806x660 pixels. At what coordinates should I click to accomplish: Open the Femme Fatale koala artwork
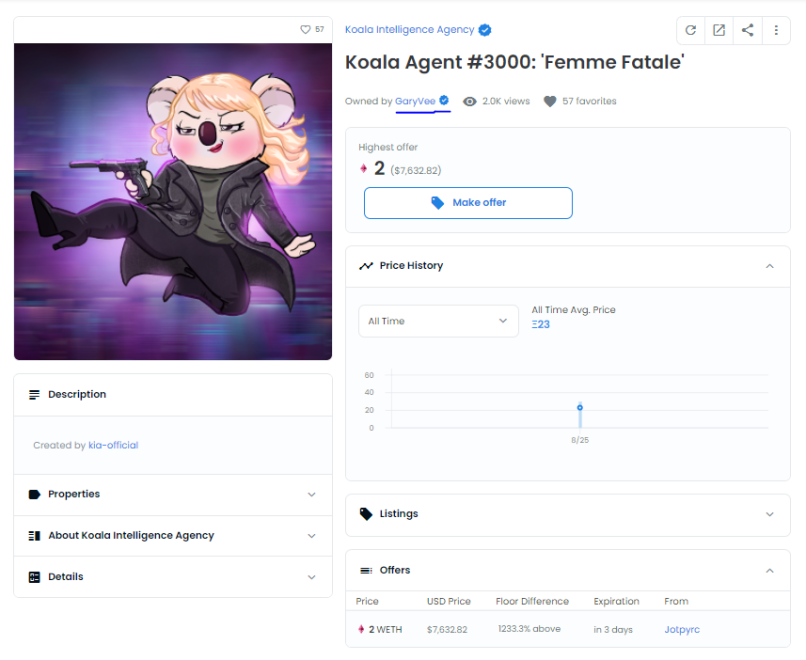(x=173, y=201)
